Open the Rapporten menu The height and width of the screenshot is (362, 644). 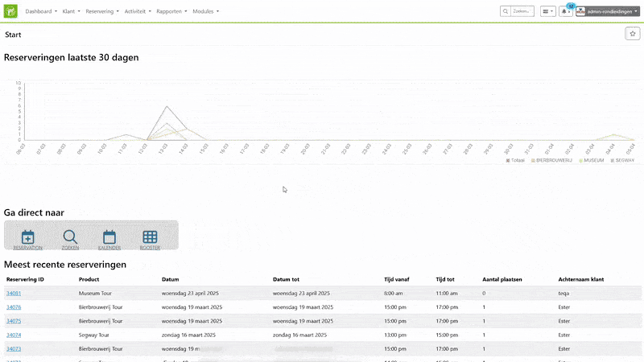171,12
